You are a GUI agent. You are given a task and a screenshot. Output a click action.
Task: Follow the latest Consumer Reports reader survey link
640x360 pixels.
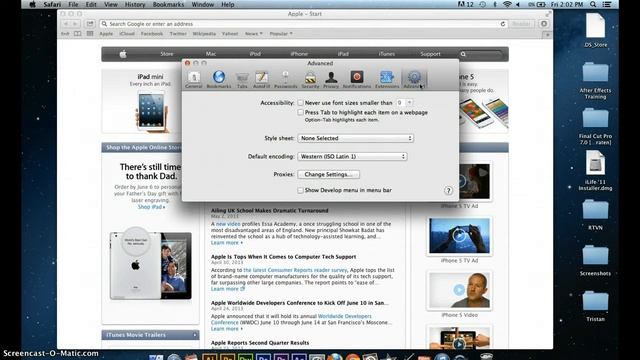click(x=295, y=270)
